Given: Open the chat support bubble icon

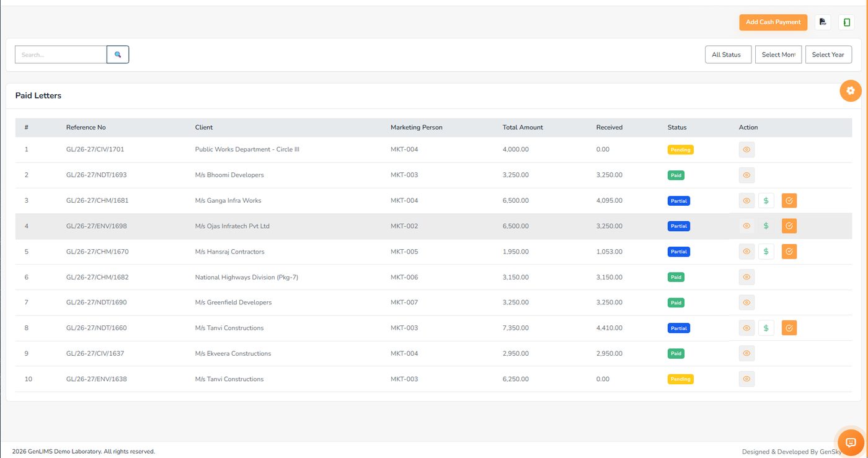Looking at the screenshot, I should click(851, 443).
